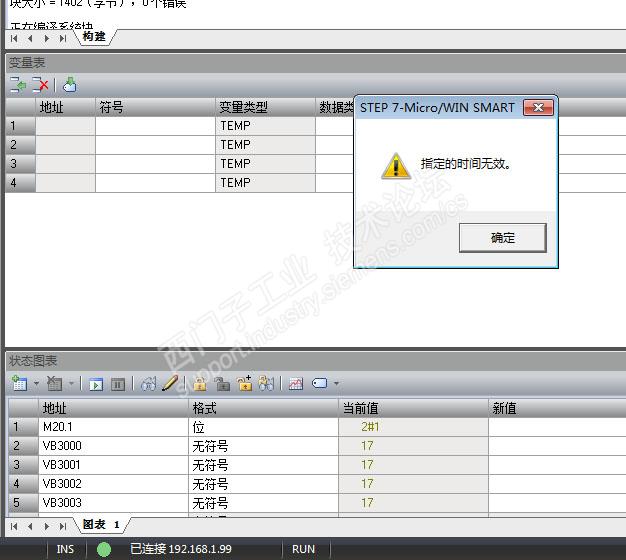The width and height of the screenshot is (626, 560).
Task: Click the insert chart icon in status chart
Action: pyautogui.click(x=19, y=384)
